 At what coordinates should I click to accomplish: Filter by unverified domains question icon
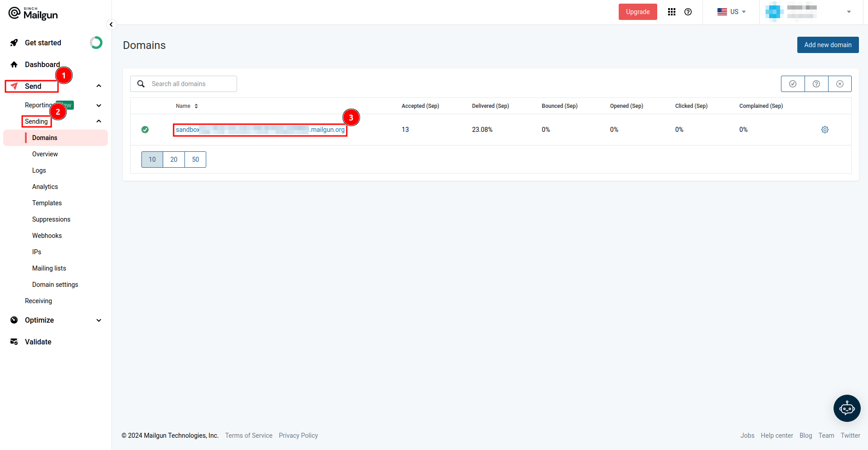(x=816, y=84)
